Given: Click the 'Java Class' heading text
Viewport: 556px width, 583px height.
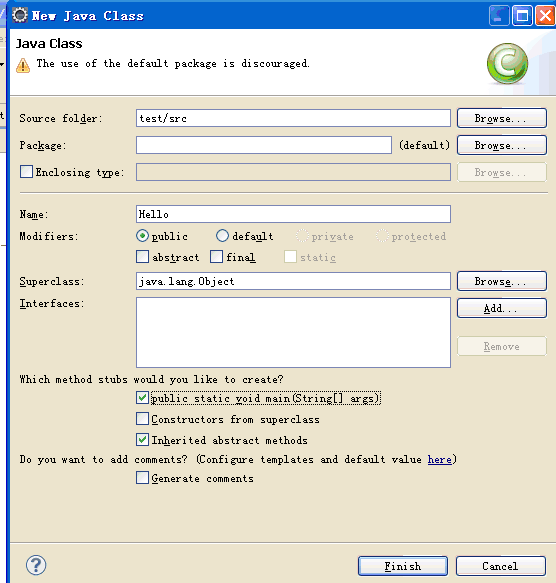Looking at the screenshot, I should [49, 44].
